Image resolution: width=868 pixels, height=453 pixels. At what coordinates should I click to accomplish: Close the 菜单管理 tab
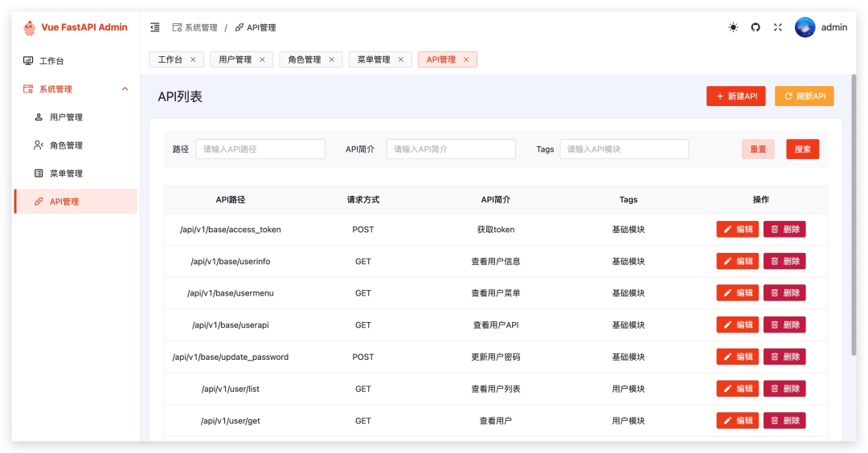coord(400,59)
